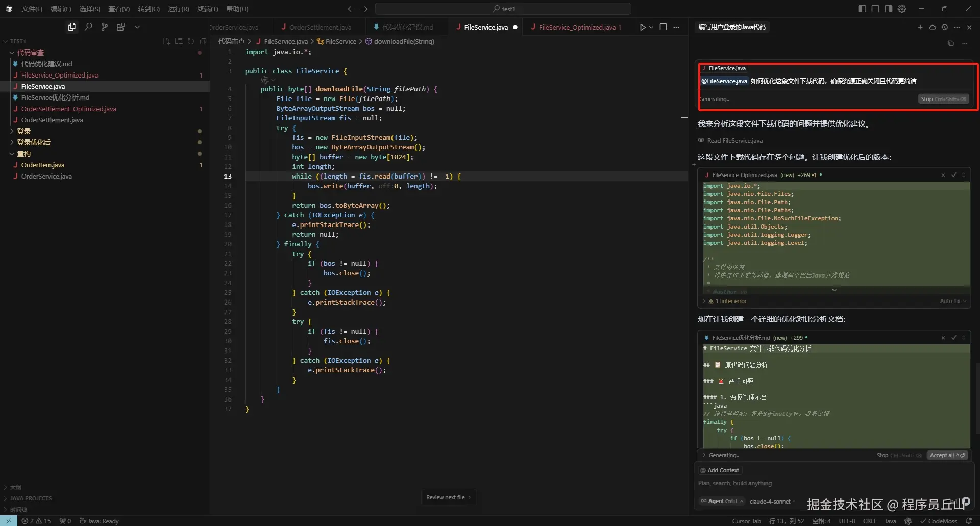Click the Review next file button
The image size is (980, 526).
(449, 497)
